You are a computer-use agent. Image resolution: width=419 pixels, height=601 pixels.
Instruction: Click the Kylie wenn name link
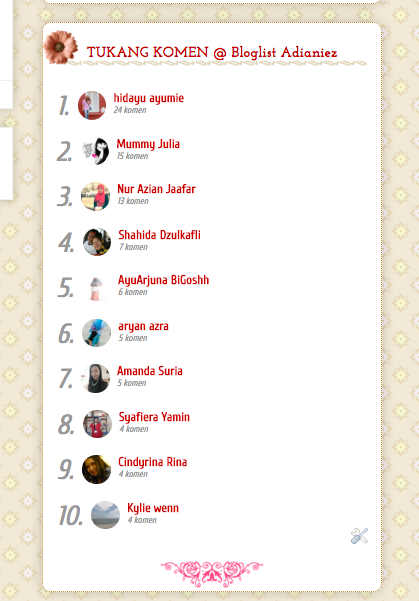[x=153, y=508]
